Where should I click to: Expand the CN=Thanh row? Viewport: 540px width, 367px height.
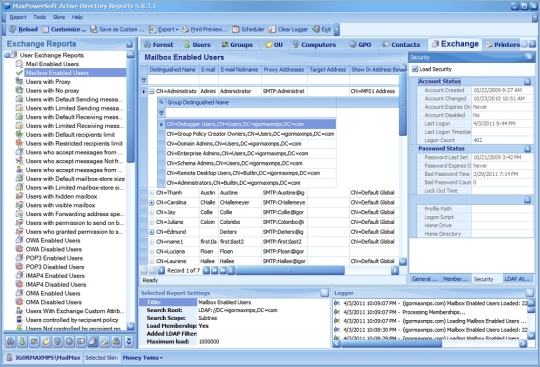point(152,193)
